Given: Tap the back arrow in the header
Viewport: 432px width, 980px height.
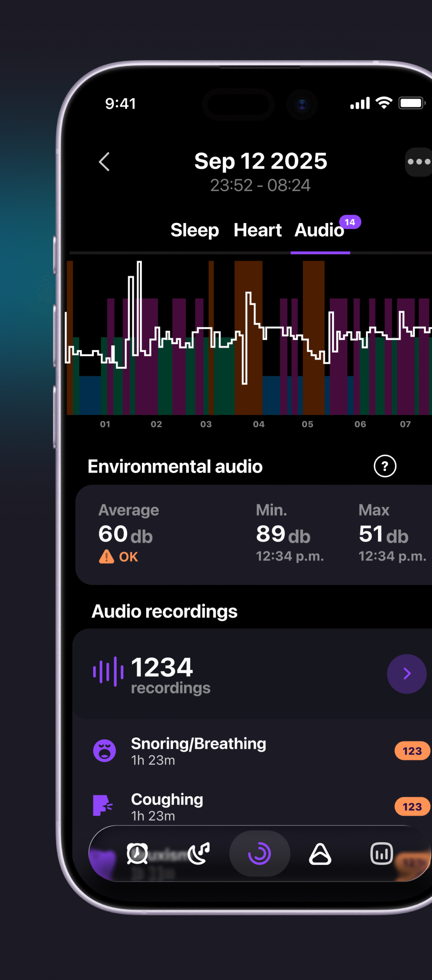Looking at the screenshot, I should pos(104,162).
